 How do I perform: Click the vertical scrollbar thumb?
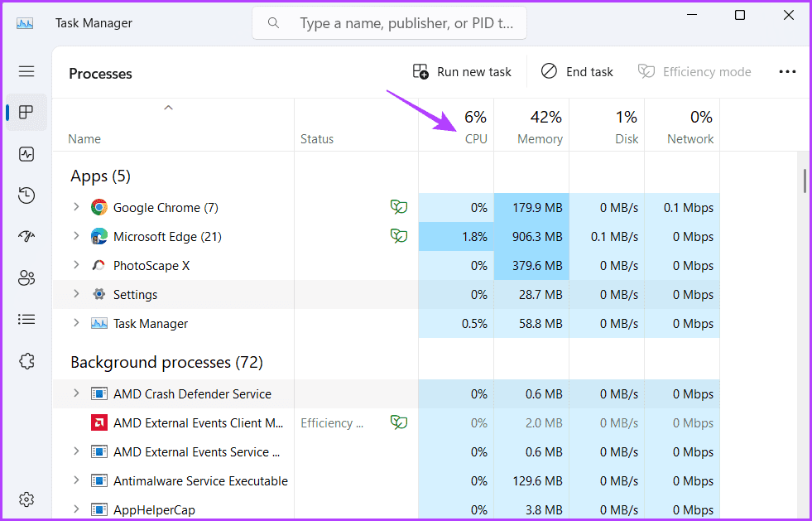coord(805,181)
